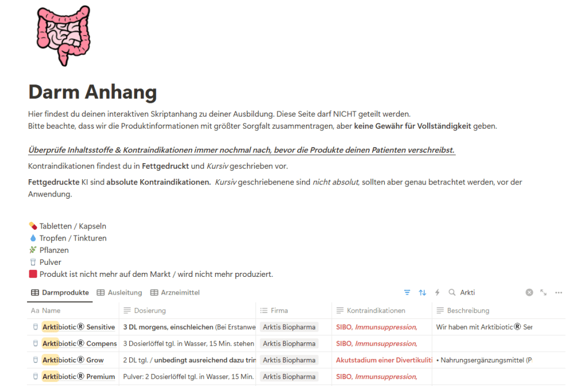This screenshot has height=386, width=588.
Task: Click the pink intestine page icon
Action: pos(63,36)
